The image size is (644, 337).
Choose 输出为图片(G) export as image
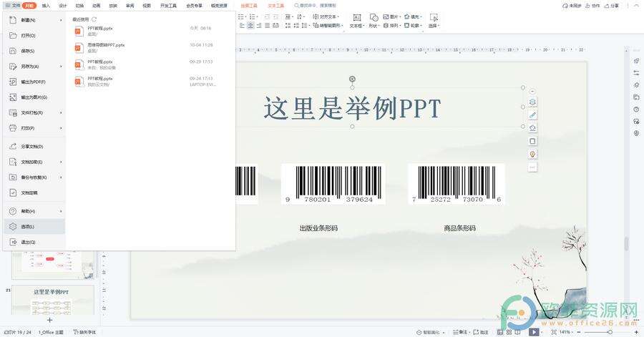pyautogui.click(x=34, y=97)
